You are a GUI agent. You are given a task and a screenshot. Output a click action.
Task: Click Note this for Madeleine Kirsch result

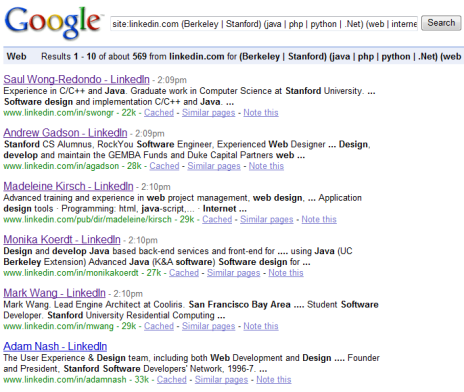(319, 219)
